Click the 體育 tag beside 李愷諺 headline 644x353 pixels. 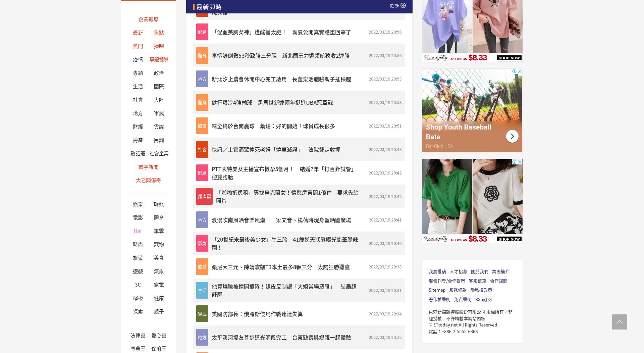click(x=202, y=55)
